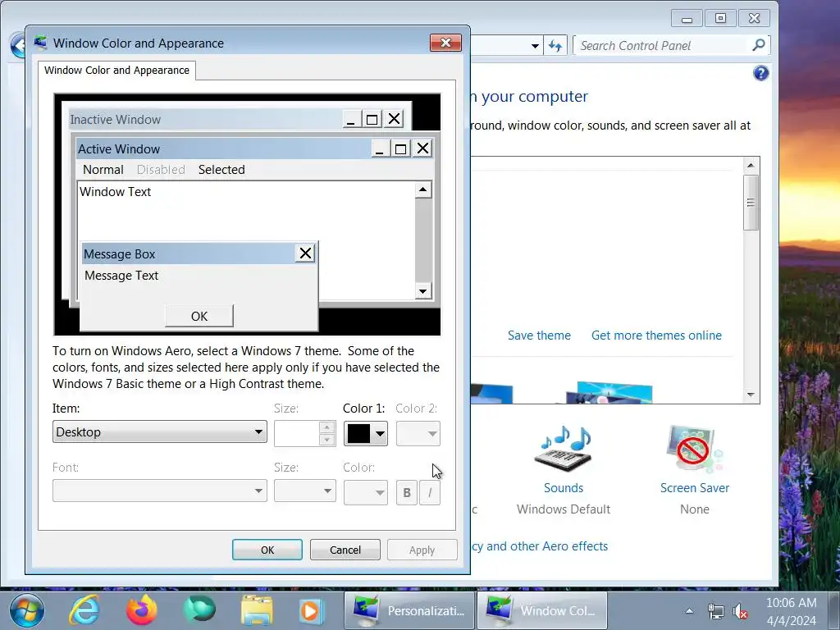Open Windows Media Player from the taskbar
This screenshot has width=840, height=630.
coord(311,610)
